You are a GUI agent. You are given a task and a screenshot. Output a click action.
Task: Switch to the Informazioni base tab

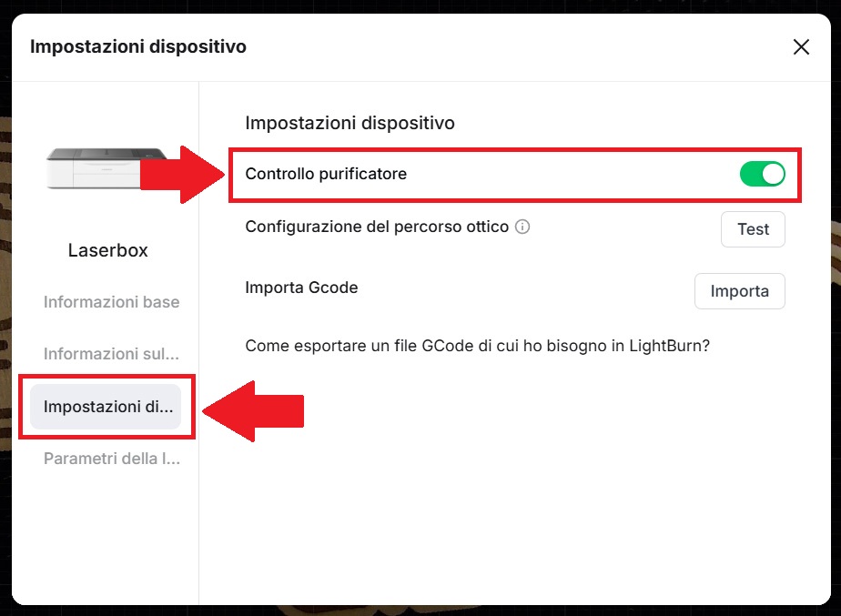click(x=111, y=302)
